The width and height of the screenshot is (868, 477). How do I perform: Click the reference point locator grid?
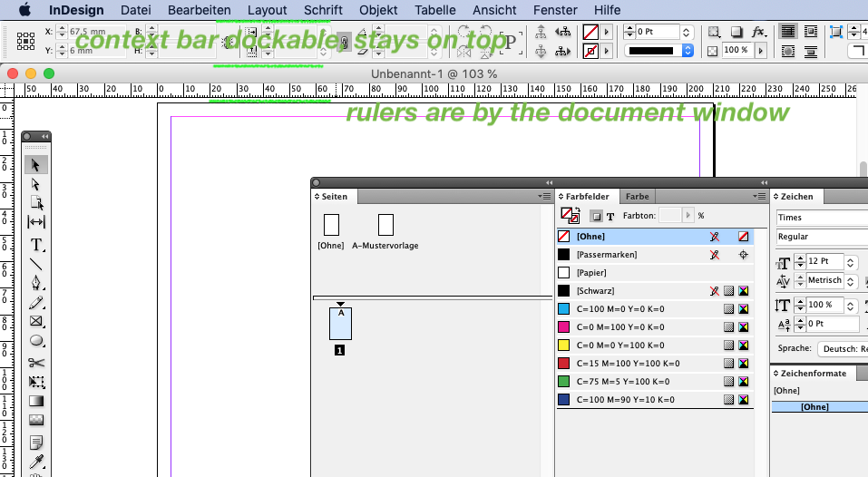(x=25, y=41)
